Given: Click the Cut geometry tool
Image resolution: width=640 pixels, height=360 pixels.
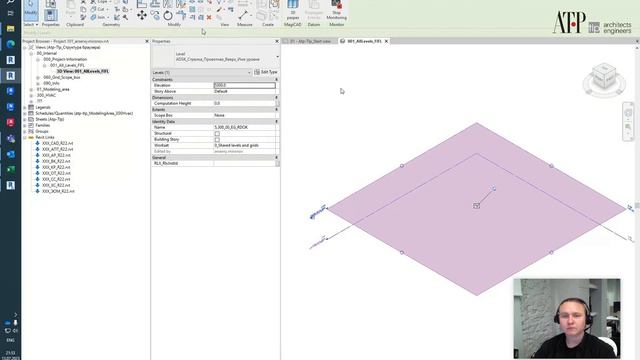Looking at the screenshot, I should (98, 9).
